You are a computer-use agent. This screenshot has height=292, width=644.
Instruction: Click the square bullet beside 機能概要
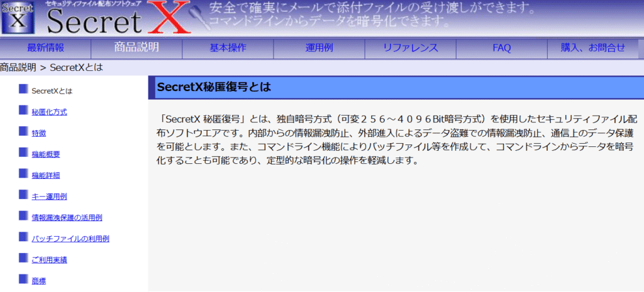click(x=23, y=152)
